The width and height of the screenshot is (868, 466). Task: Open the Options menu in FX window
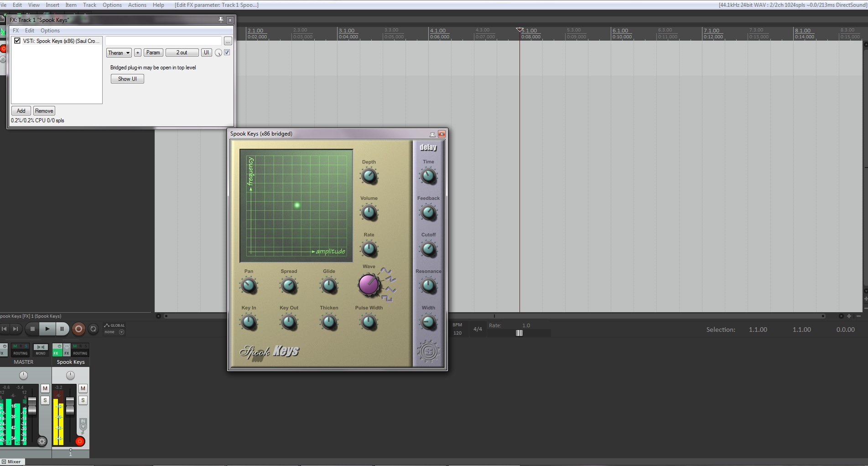coord(50,31)
